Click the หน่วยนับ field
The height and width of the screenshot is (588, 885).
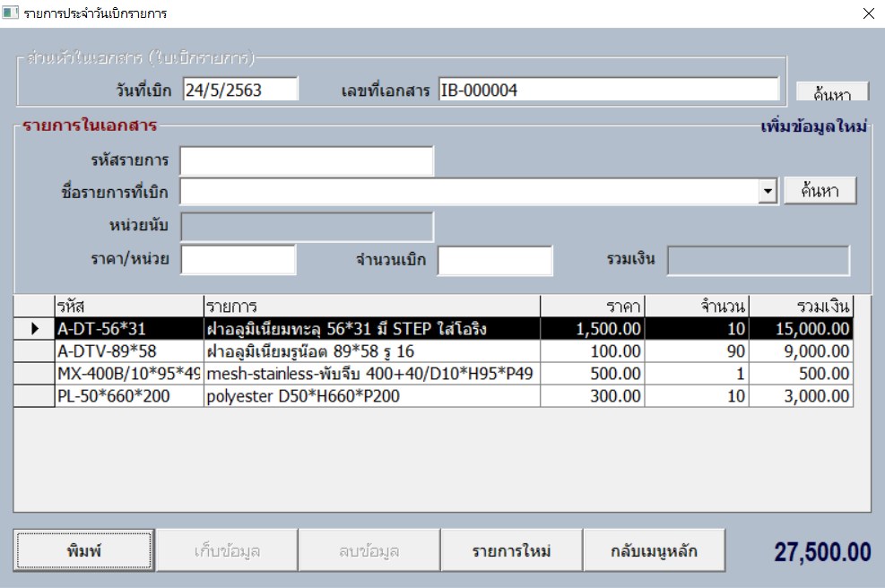click(307, 227)
